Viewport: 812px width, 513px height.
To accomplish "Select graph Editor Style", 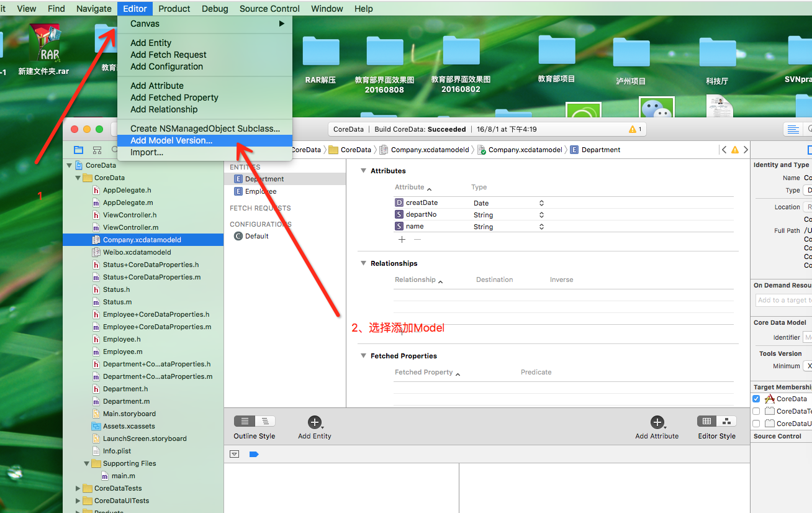I will pos(727,421).
